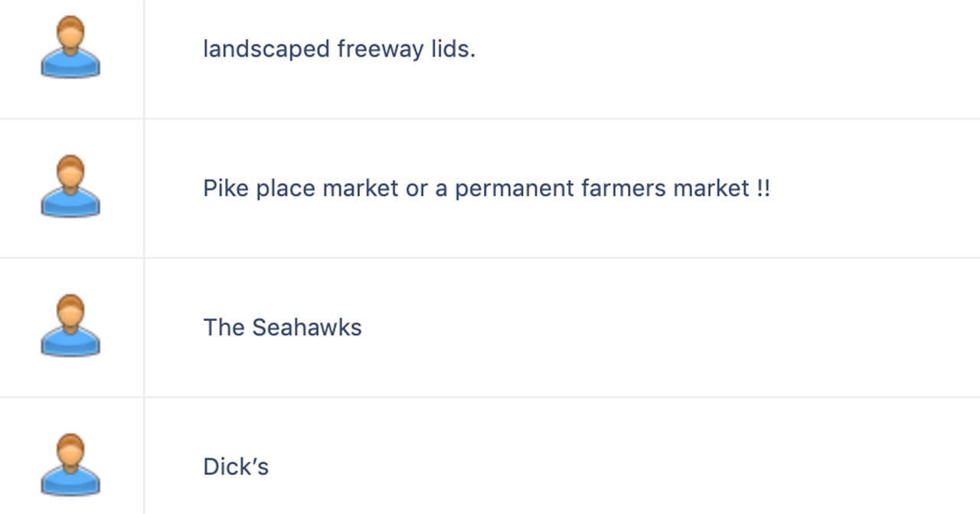The height and width of the screenshot is (514, 980).
Task: Select 'The Seahawks' response
Action: click(283, 327)
